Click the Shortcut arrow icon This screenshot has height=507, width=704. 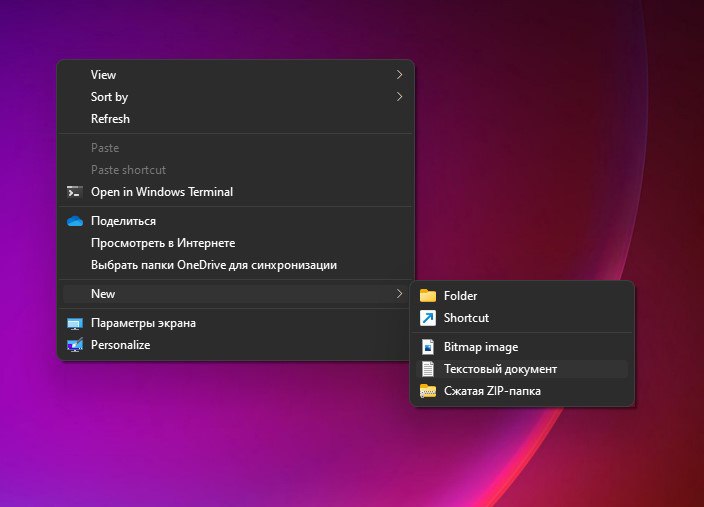pyautogui.click(x=428, y=318)
